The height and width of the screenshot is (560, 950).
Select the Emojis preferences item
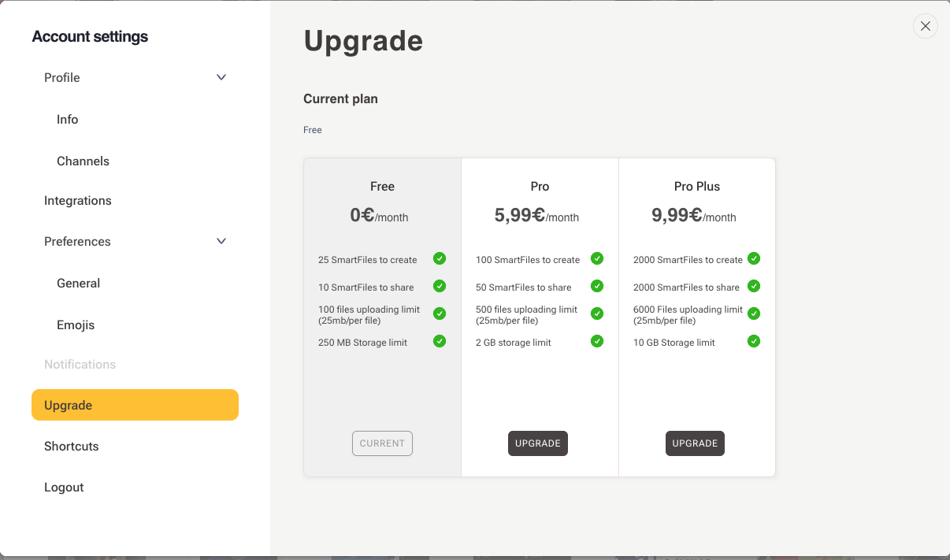(x=76, y=325)
